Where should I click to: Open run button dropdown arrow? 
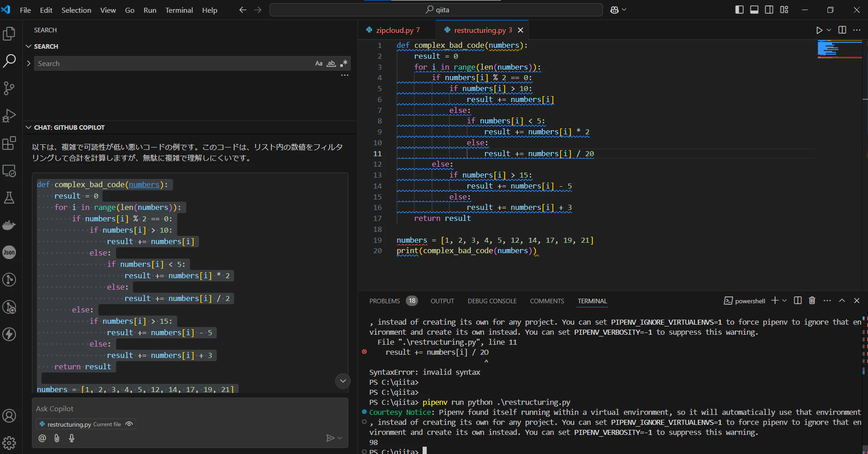(829, 30)
